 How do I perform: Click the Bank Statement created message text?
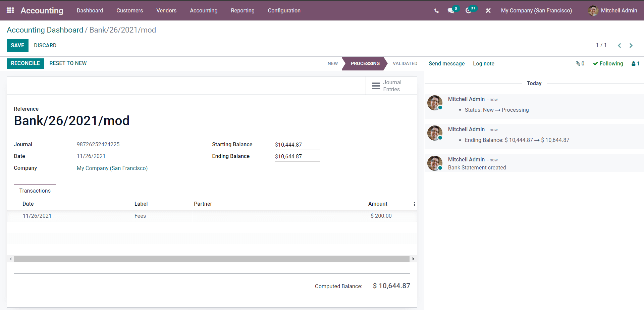coord(477,168)
